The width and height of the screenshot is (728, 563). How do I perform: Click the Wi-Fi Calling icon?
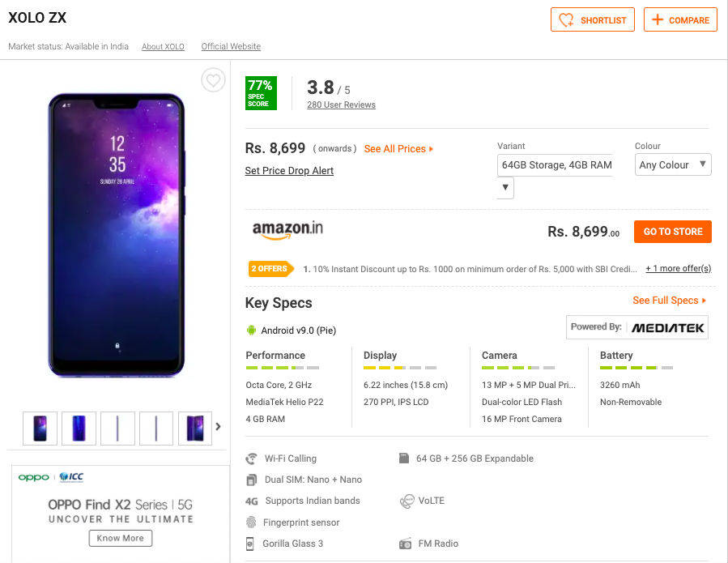click(252, 459)
